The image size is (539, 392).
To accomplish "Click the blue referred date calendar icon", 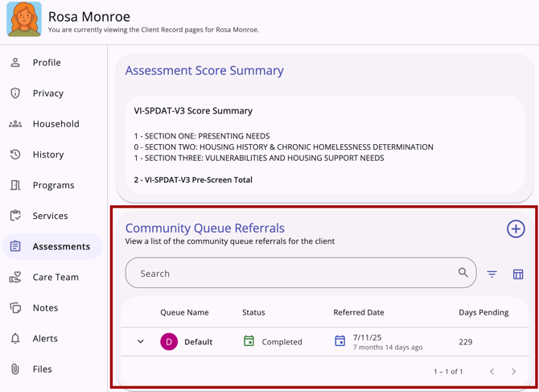I will click(x=340, y=341).
